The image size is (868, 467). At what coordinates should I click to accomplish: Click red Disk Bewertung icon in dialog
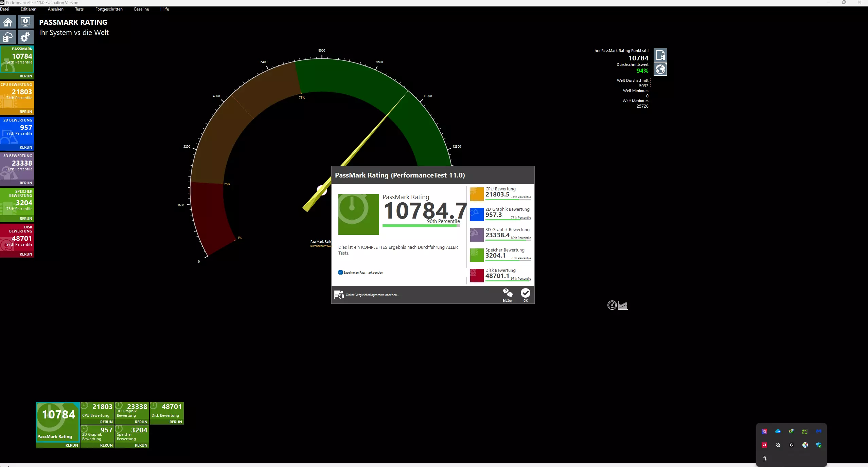477,276
